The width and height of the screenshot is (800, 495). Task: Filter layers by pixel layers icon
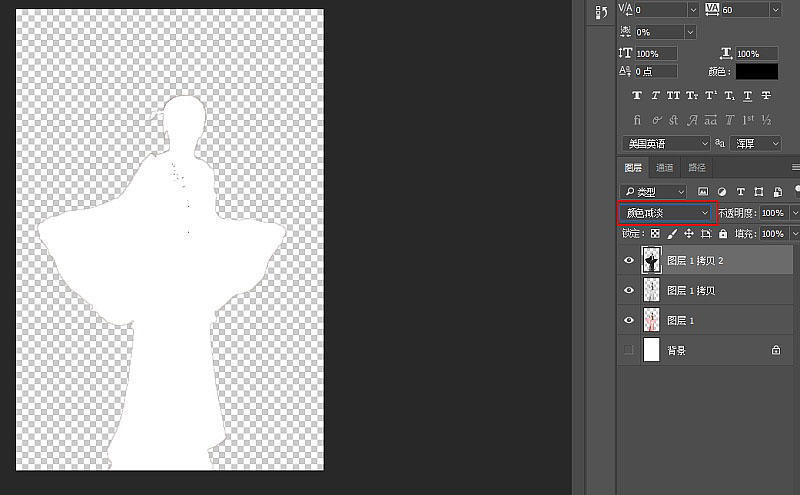click(703, 192)
